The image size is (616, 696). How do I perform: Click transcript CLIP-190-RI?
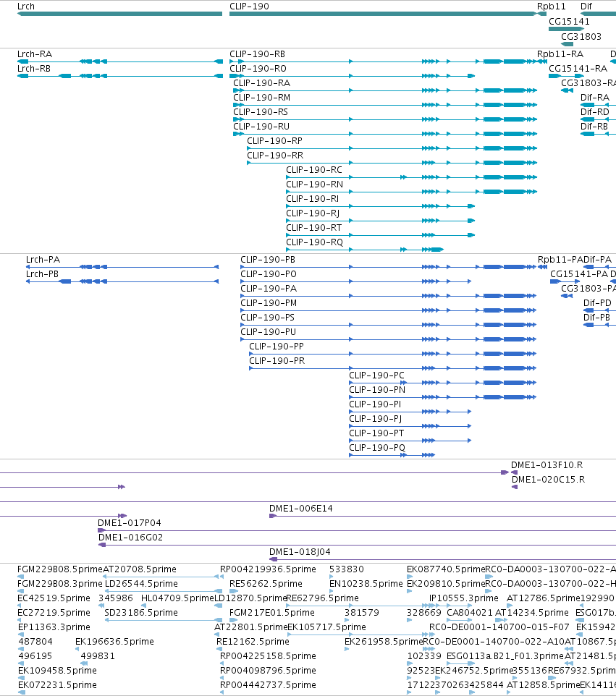(x=312, y=199)
